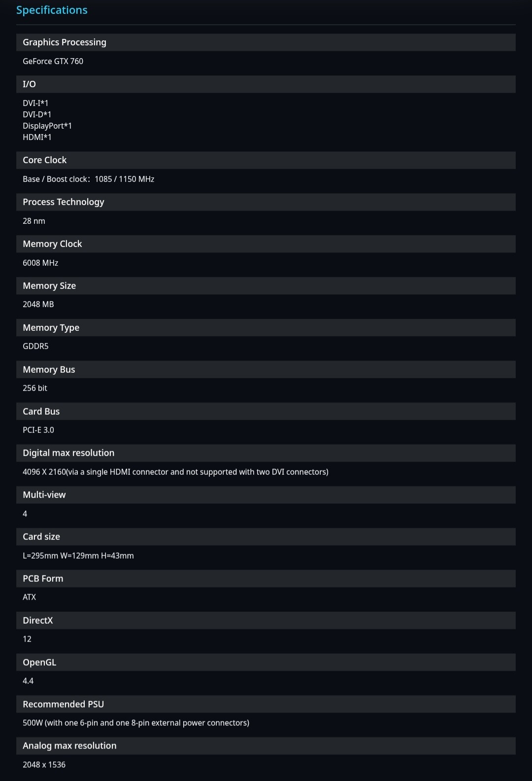The image size is (532, 781).
Task: Select the 2048 MB memory size value
Action: pos(38,304)
